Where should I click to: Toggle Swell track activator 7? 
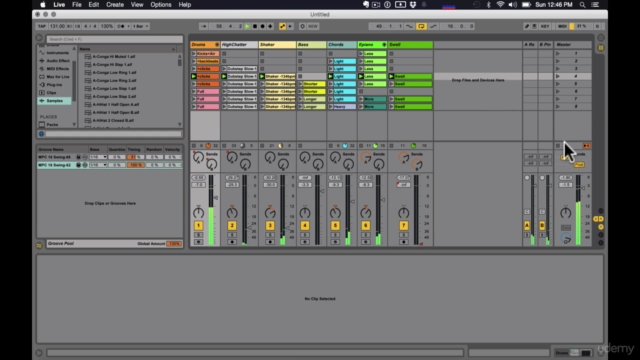point(403,225)
